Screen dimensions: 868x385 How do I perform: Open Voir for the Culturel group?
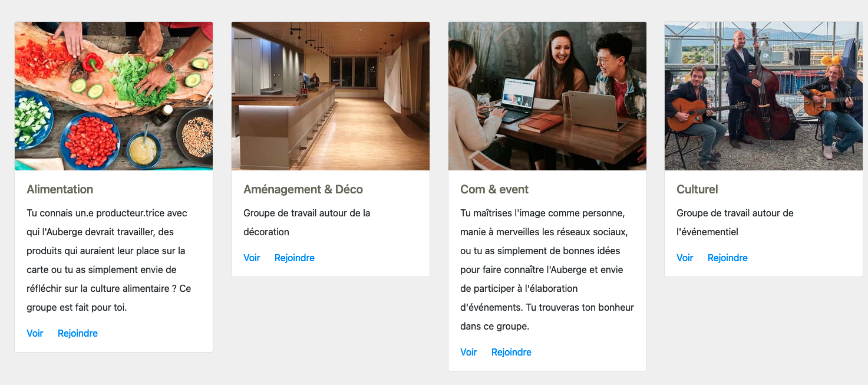(x=685, y=258)
